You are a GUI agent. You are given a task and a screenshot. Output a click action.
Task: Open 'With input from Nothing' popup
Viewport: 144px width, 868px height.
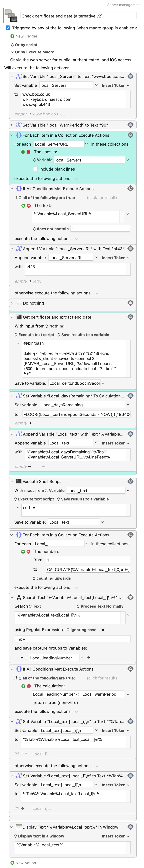[x=55, y=326]
